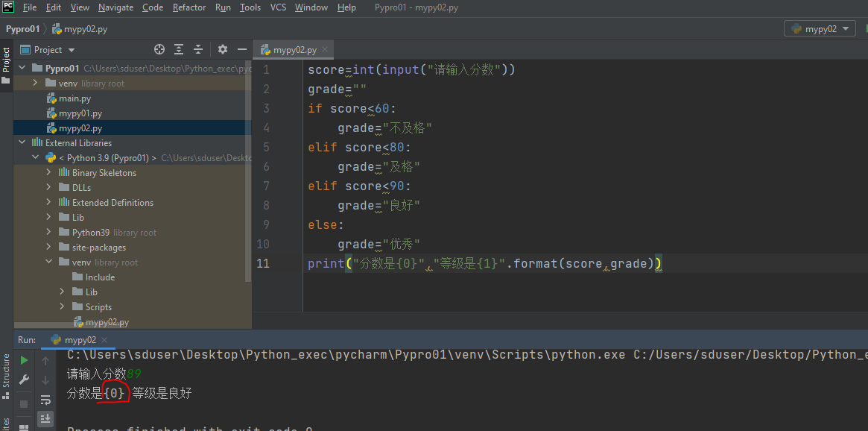Select mypy01.py in the Project tree
Image resolution: width=868 pixels, height=431 pixels.
[80, 113]
